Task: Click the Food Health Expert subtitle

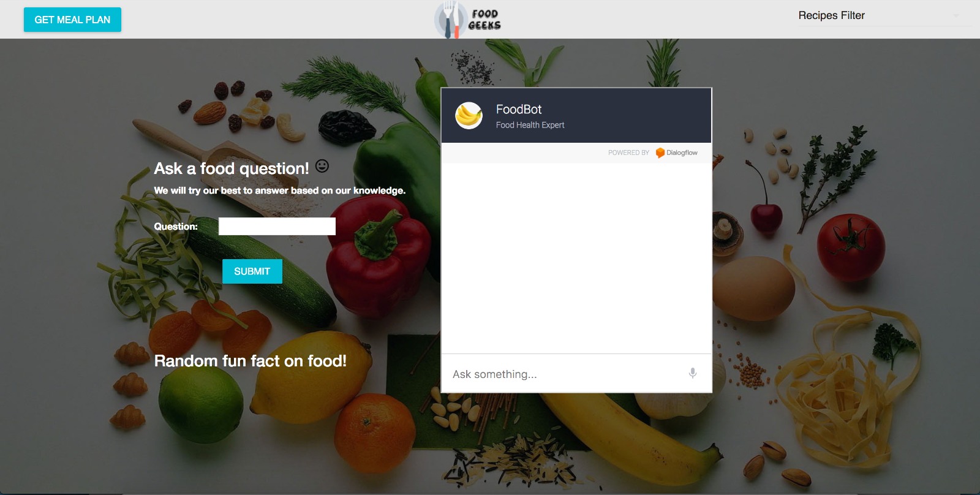Action: point(530,125)
